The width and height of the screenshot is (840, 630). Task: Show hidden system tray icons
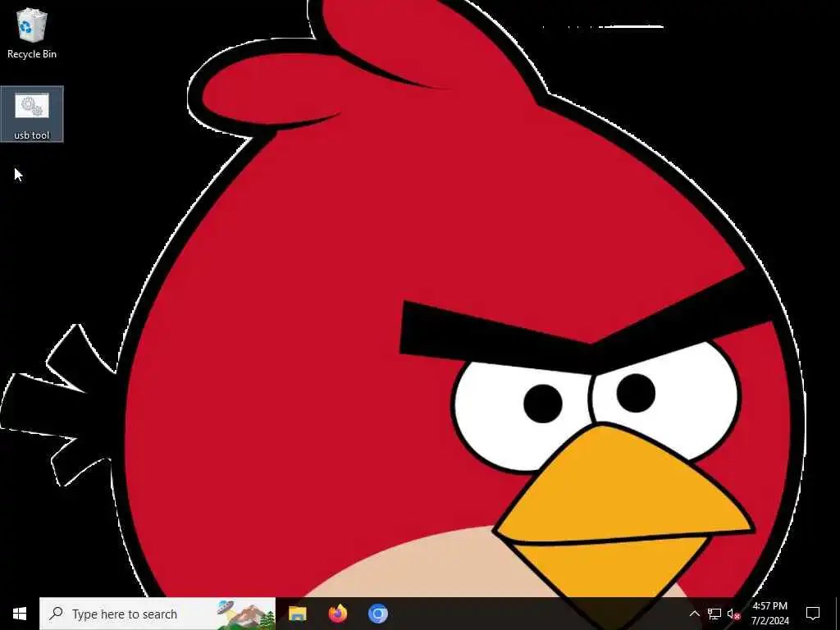pos(694,614)
